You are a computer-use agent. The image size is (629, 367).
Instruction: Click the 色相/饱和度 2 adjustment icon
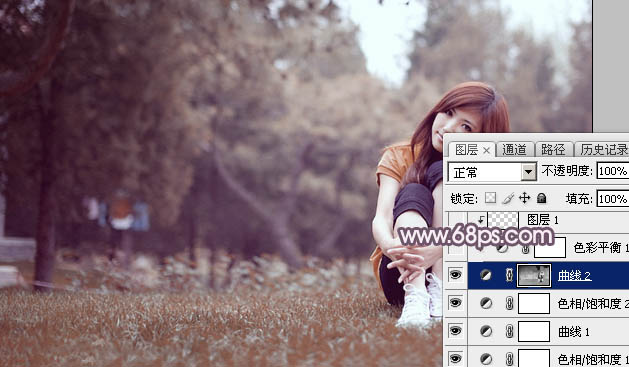[485, 303]
